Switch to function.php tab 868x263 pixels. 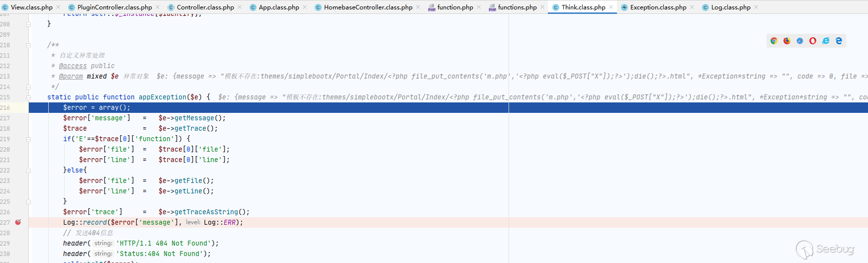point(455,7)
